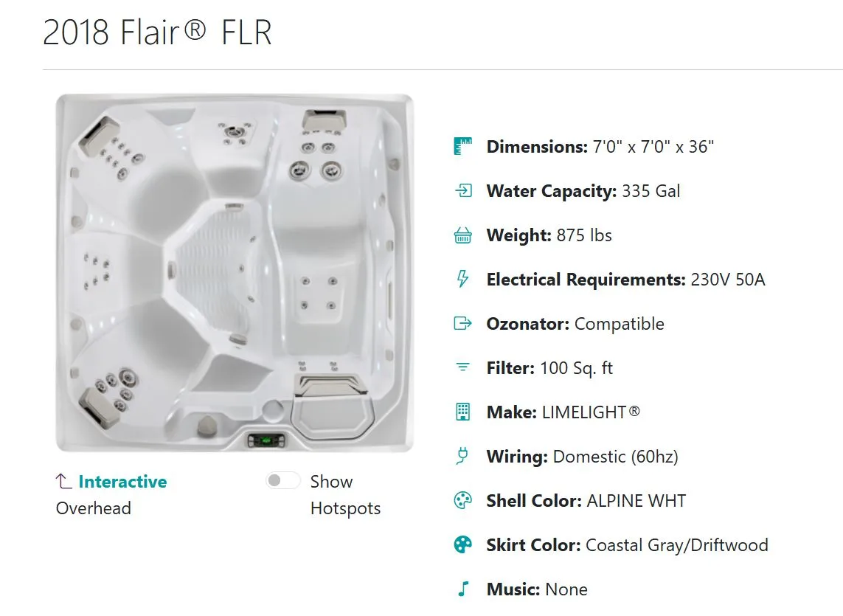Click the green control panel on the tub

267,440
